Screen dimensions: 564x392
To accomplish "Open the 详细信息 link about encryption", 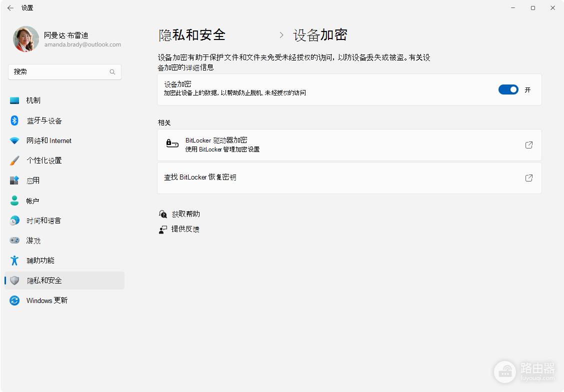I will coord(199,67).
